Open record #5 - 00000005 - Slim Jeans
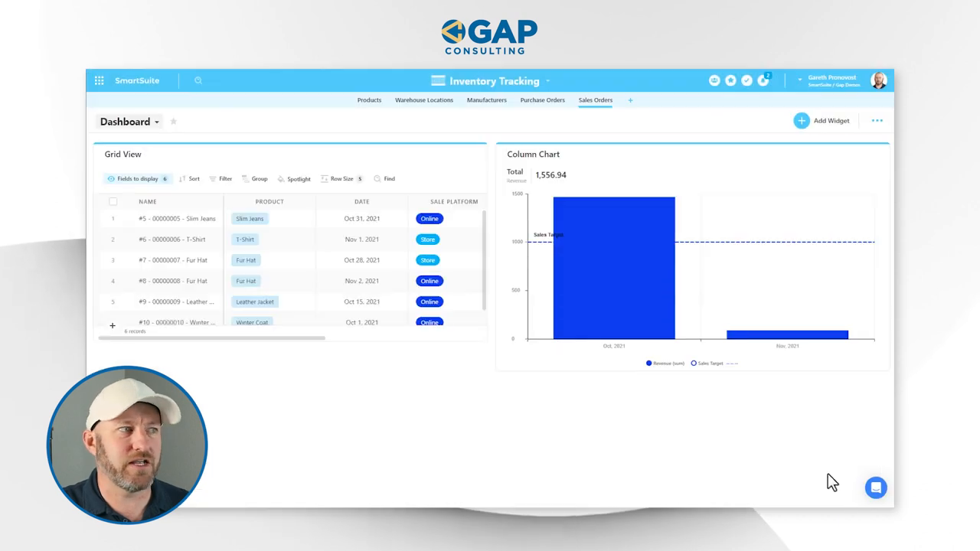This screenshot has width=980, height=551. tap(177, 219)
